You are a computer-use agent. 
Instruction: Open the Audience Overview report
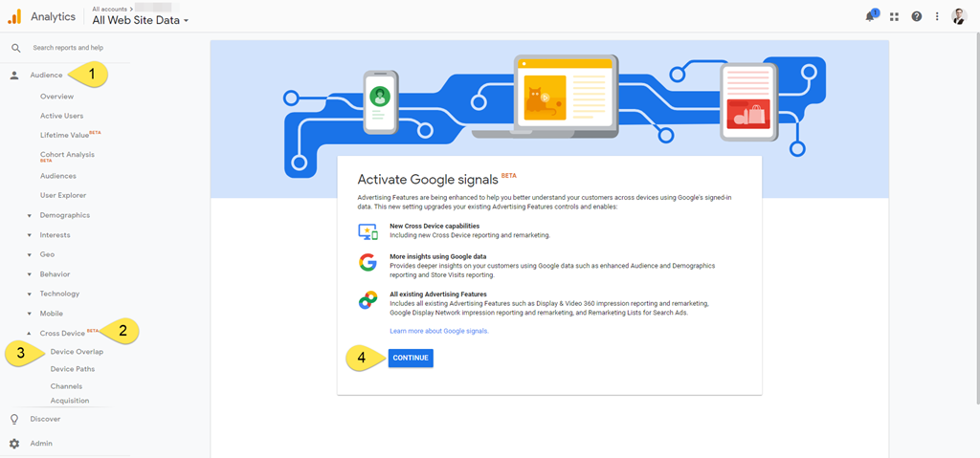56,97
